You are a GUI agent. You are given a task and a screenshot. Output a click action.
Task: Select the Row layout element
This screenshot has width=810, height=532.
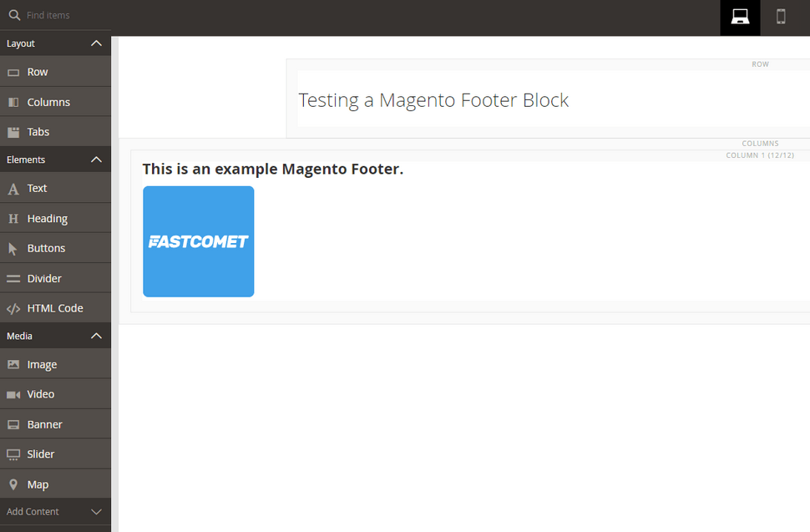(55, 72)
